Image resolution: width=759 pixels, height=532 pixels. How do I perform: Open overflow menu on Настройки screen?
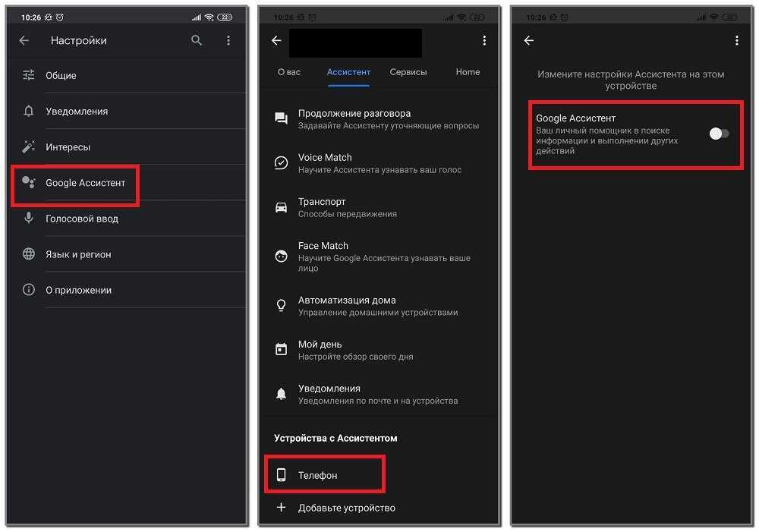tap(228, 41)
